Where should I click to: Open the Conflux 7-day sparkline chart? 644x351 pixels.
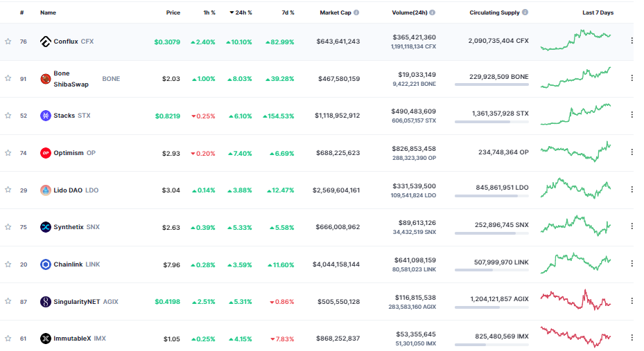point(575,39)
